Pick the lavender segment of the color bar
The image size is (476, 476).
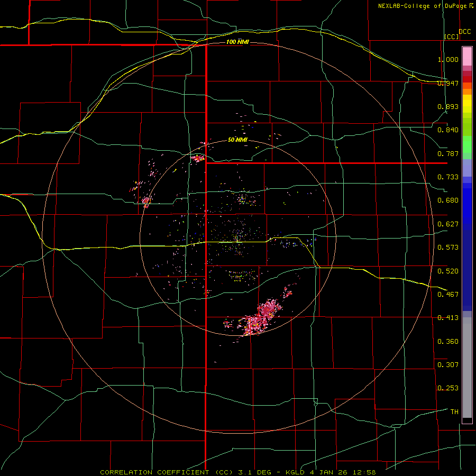(x=467, y=168)
